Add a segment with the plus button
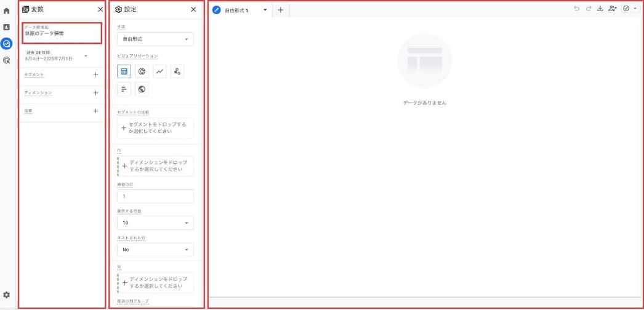 tap(95, 75)
